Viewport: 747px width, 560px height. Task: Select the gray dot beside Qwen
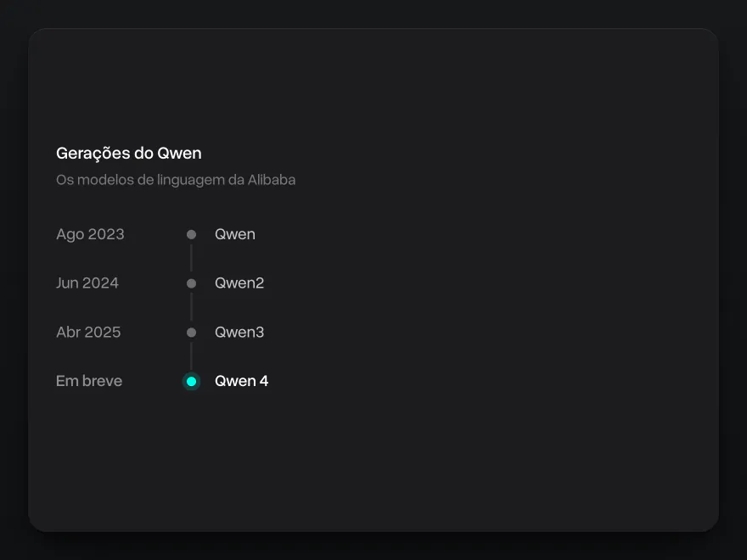click(x=191, y=234)
